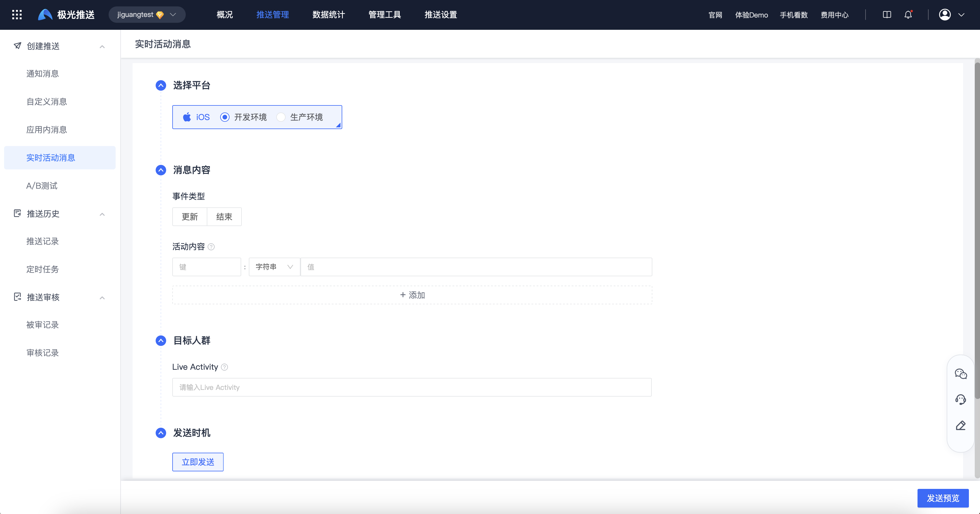
Task: Collapse the 推送历史 sidebar group
Action: coord(102,214)
